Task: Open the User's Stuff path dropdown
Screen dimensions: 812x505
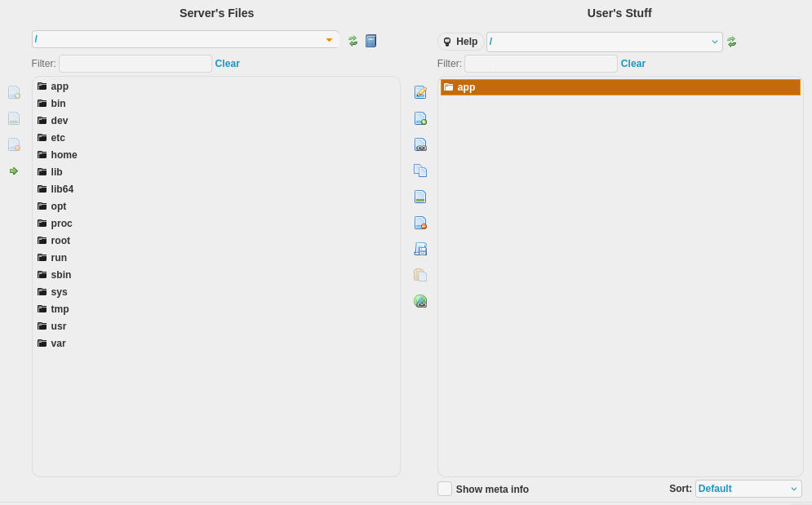Action: click(x=714, y=42)
